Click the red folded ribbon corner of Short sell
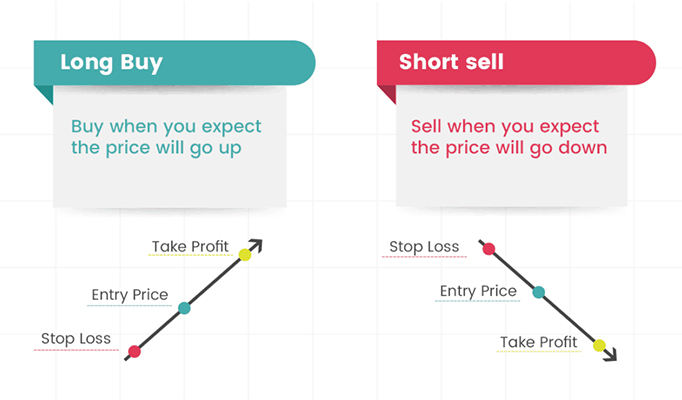Viewport: 682px width, 400px height. (x=387, y=94)
